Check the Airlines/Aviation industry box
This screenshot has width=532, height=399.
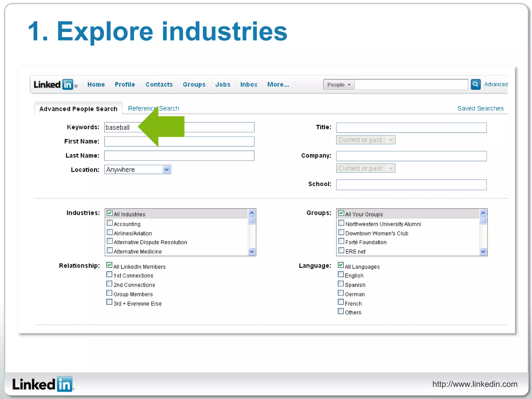tap(110, 232)
